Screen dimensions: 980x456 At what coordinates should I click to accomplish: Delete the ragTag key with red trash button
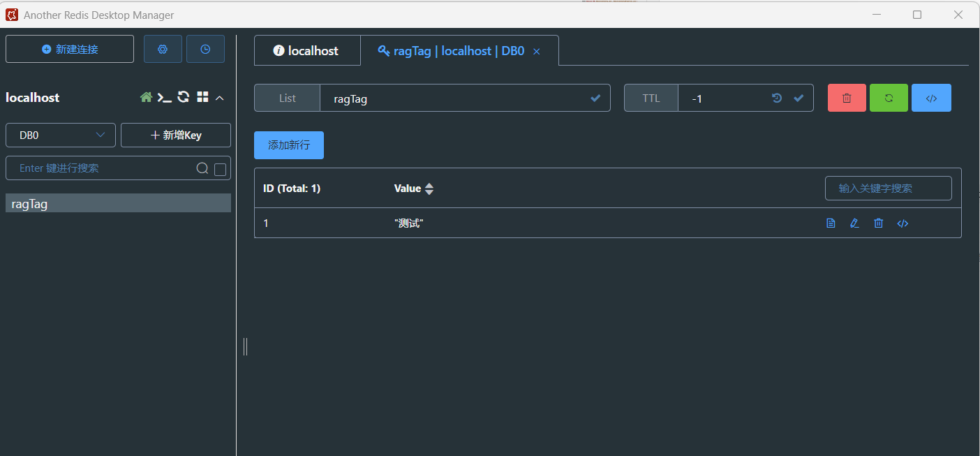point(847,98)
